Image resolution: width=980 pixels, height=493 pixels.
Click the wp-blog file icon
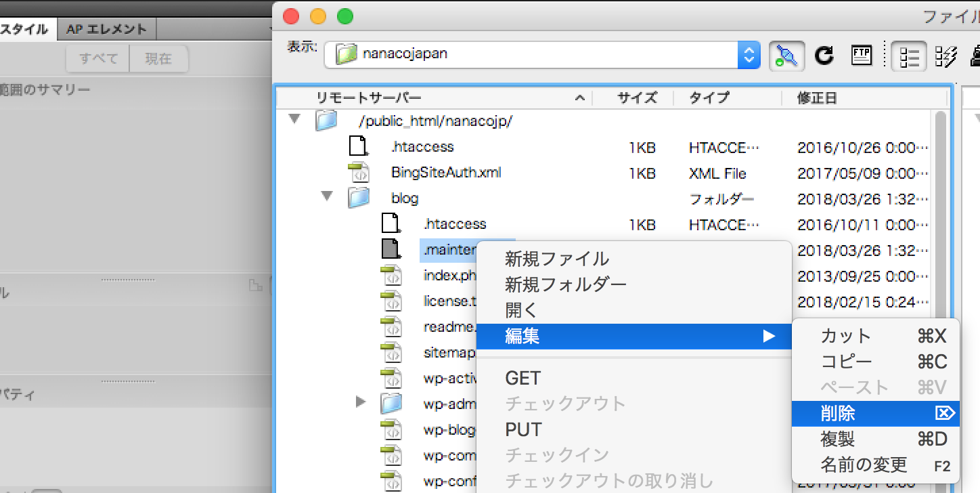(391, 430)
